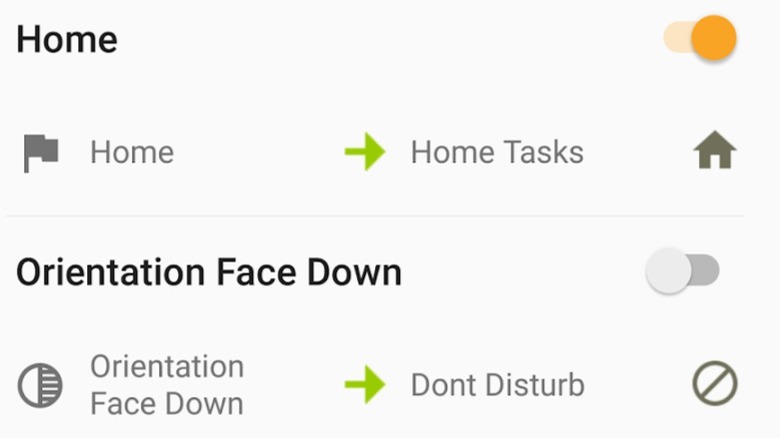Click the flag icon beside Home context

(41, 153)
